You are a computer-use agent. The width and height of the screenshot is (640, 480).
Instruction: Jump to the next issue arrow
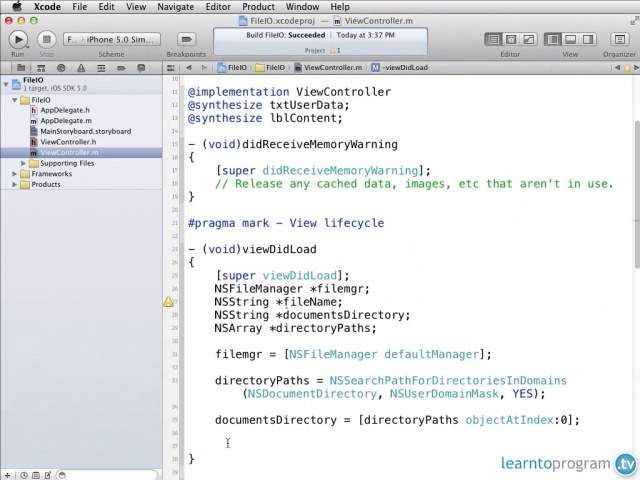coord(636,67)
